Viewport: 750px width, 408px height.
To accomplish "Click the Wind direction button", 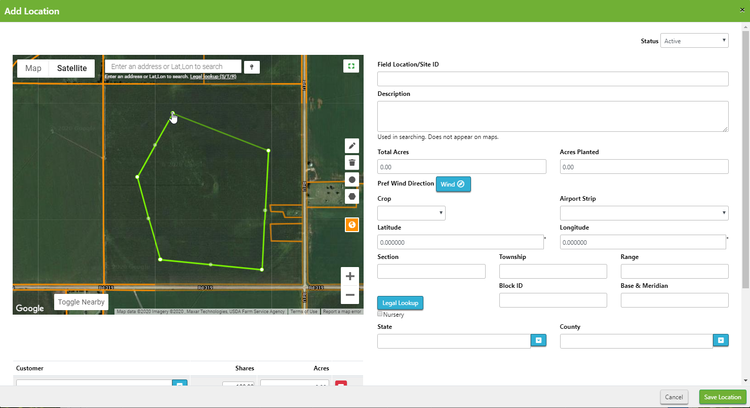I will point(453,184).
